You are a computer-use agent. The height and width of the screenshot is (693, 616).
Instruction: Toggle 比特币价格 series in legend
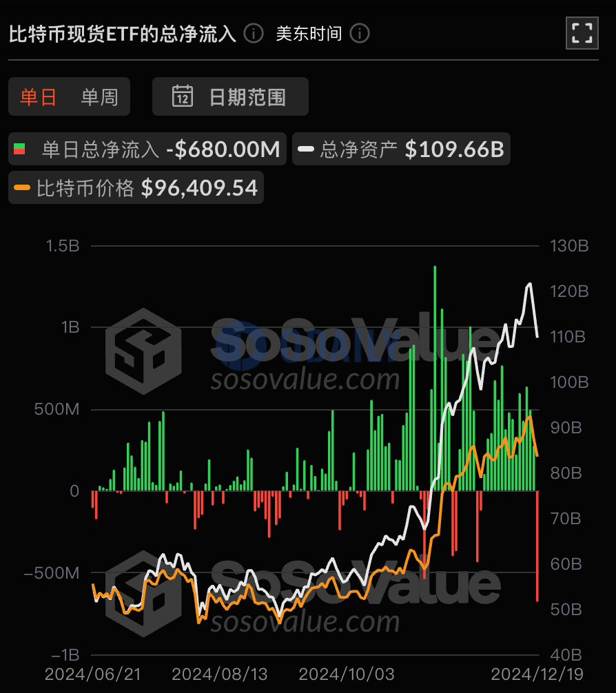coord(136,187)
